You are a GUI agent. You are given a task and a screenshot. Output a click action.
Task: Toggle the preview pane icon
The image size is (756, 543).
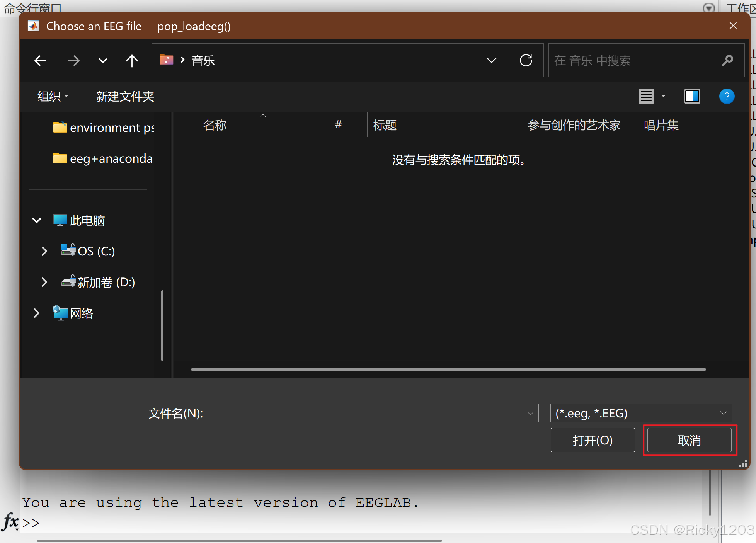[x=692, y=96]
